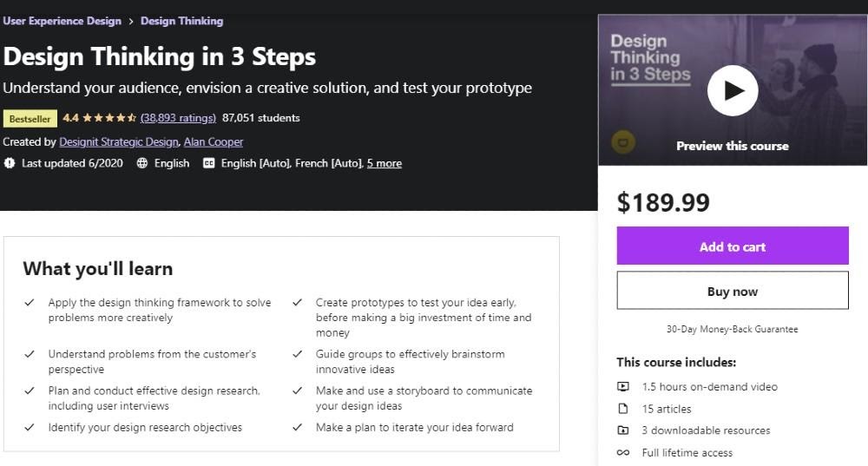Screen dimensions: 868x466
Task: Click the Add to cart button
Action: pyautogui.click(x=733, y=246)
